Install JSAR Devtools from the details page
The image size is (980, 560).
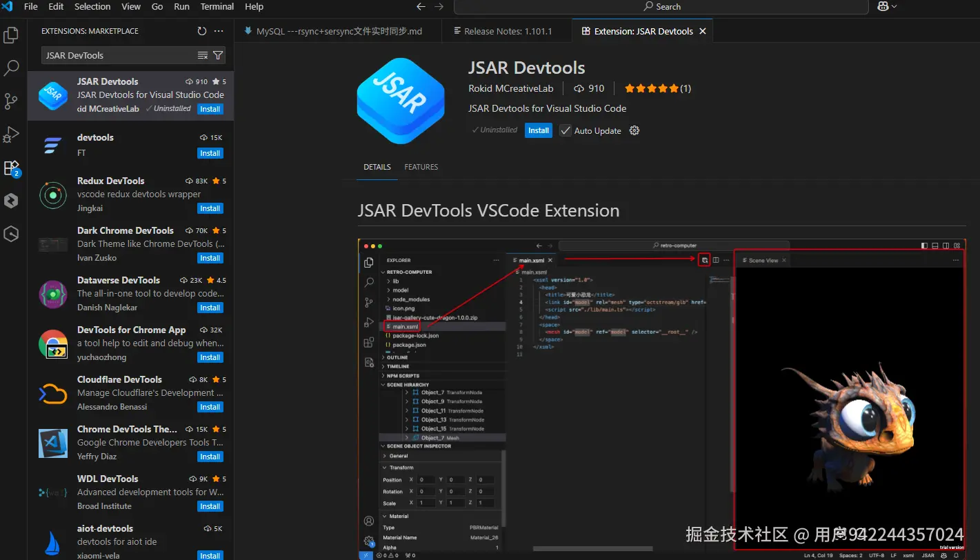point(539,130)
